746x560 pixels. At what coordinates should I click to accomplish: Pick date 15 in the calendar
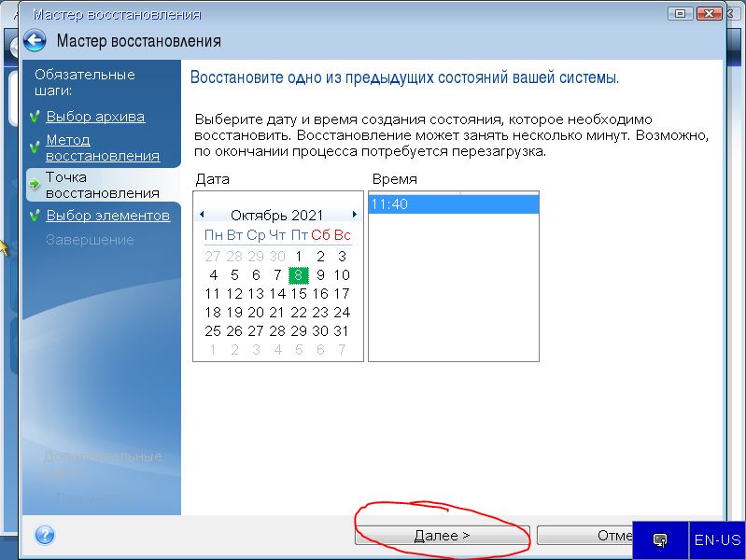point(299,293)
